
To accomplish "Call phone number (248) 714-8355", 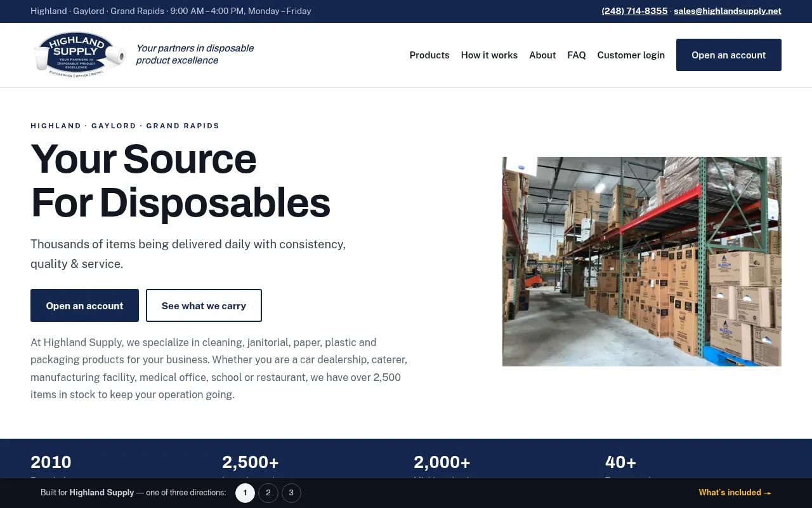I will pos(634,11).
